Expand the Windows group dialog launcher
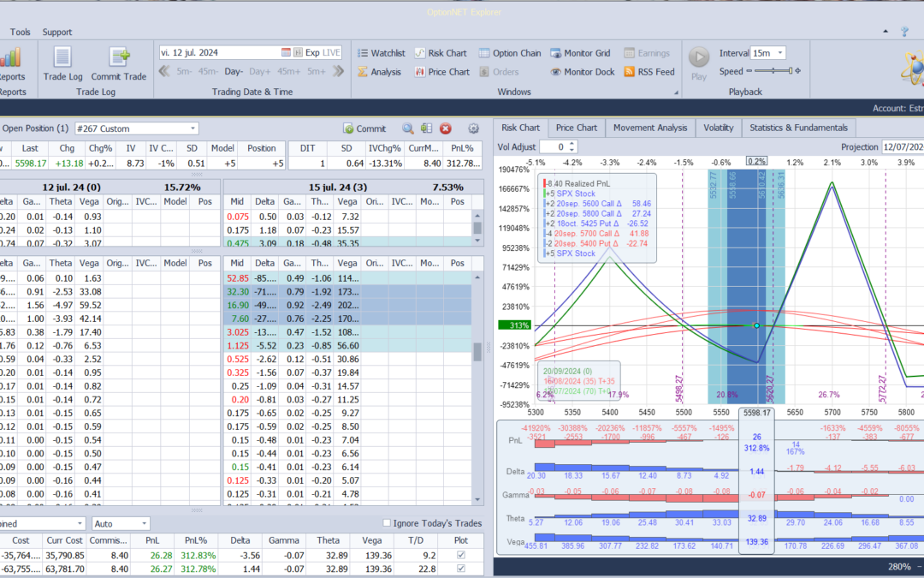 [676, 92]
